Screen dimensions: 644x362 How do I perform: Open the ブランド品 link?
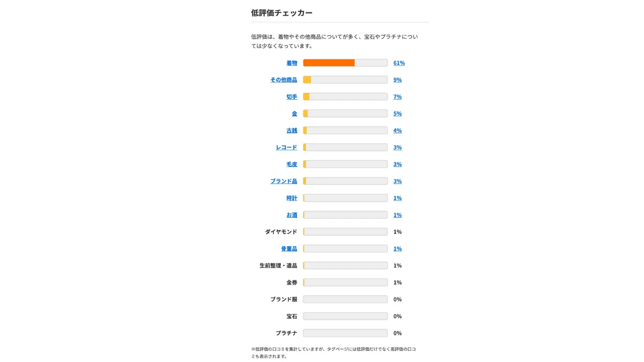284,181
